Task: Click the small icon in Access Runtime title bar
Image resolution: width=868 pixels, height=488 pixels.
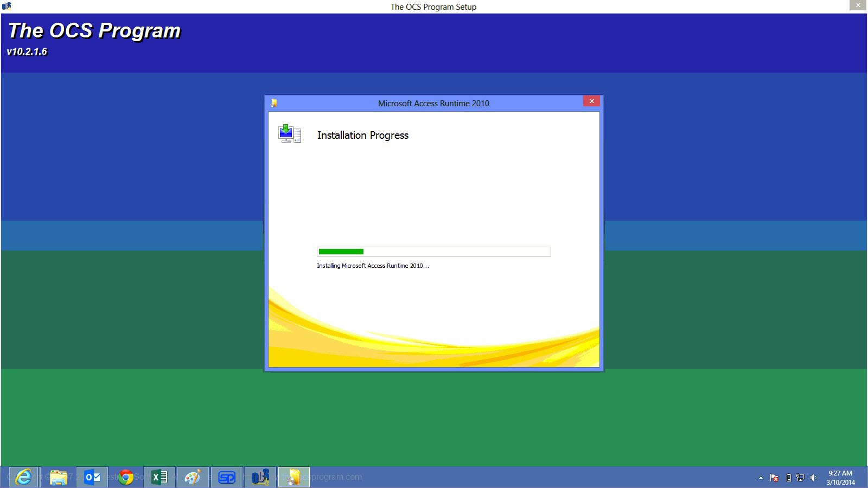Action: (x=274, y=103)
